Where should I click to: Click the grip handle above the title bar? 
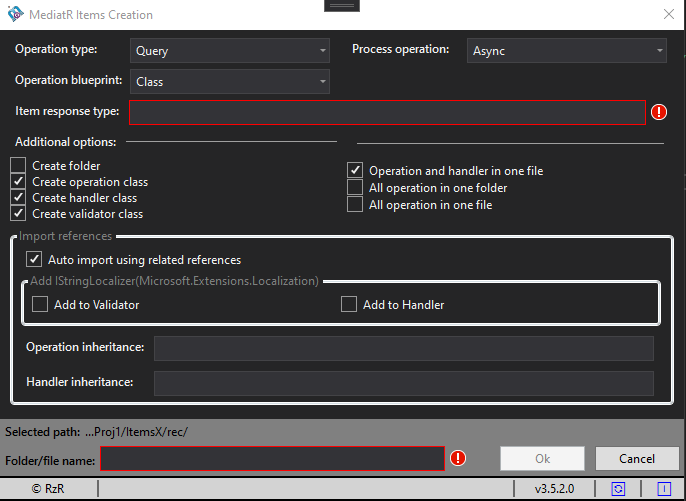coord(342,5)
